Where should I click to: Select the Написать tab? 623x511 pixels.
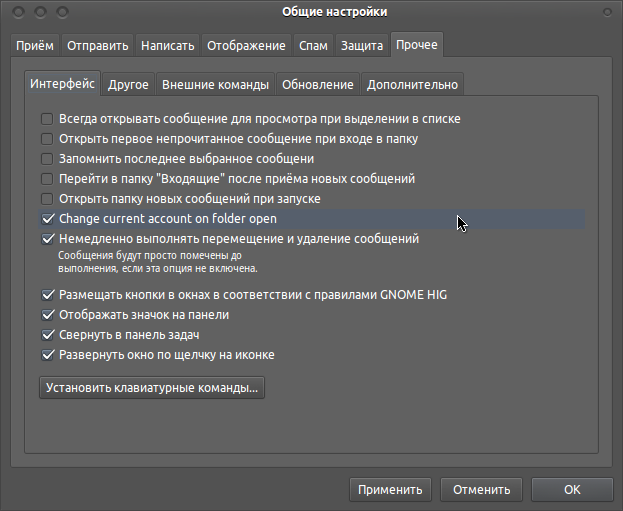167,46
